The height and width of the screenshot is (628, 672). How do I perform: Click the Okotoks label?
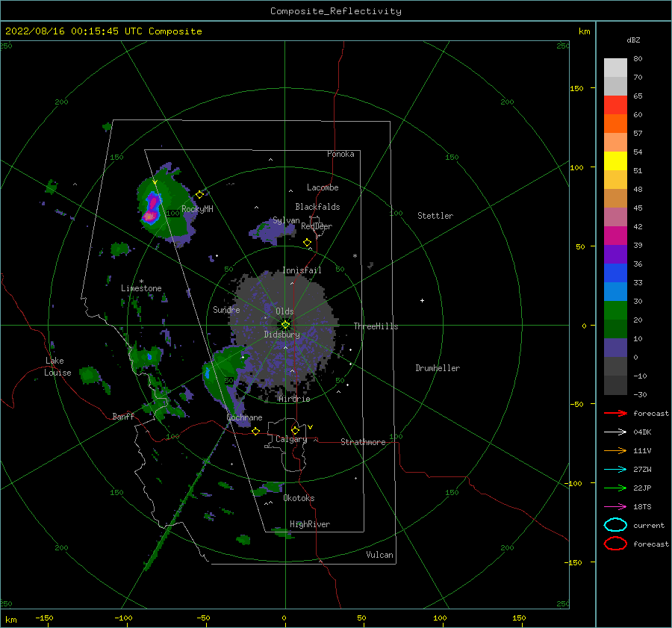pos(299,498)
